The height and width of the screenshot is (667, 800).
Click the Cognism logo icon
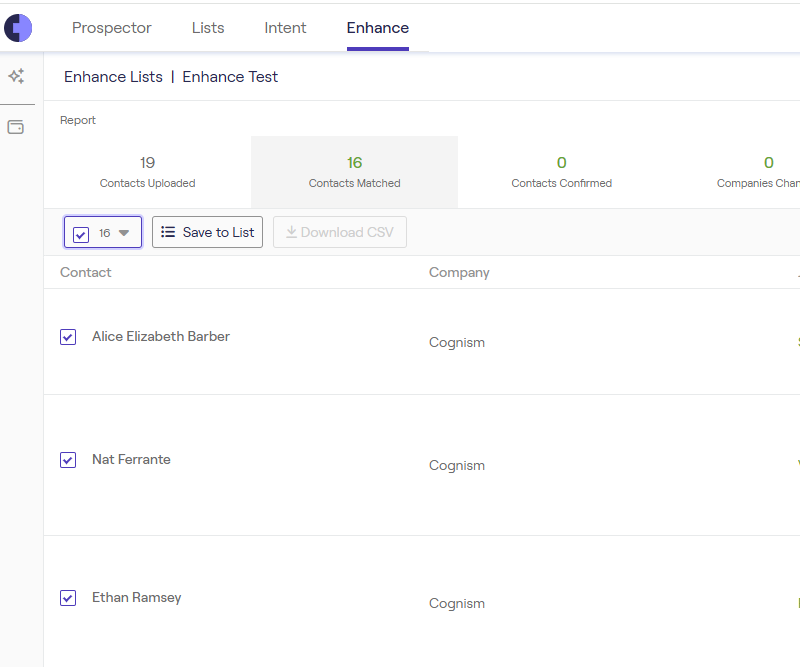pos(18,28)
